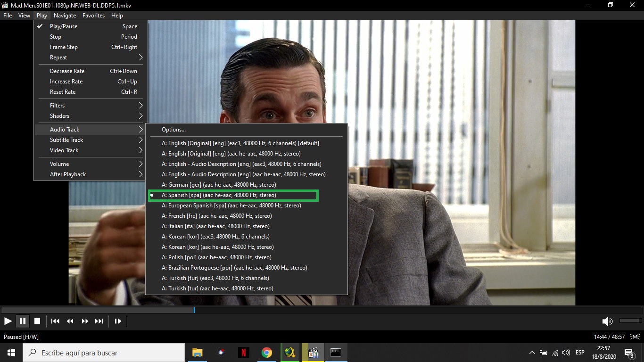Open the Navigate menu
Viewport: 644px width, 362px height.
65,16
